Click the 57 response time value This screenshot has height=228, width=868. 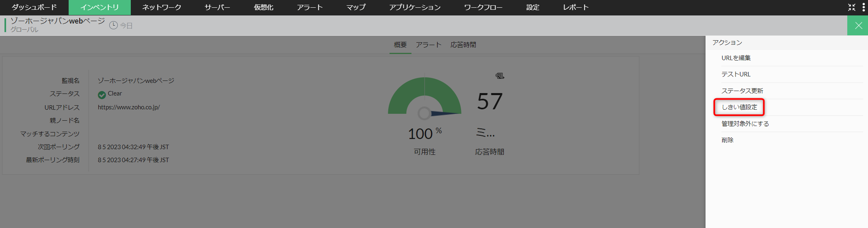click(489, 101)
